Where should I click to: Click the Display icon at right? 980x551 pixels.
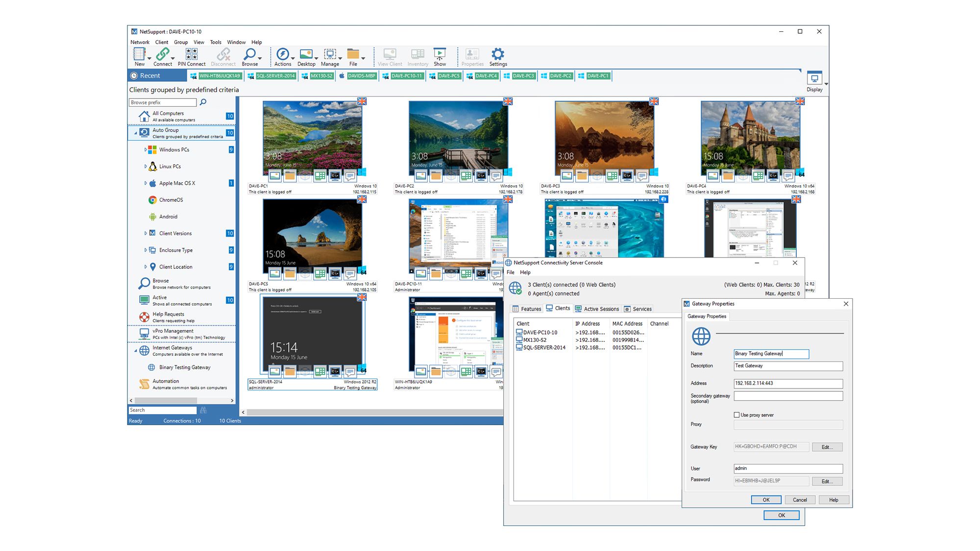(x=814, y=78)
